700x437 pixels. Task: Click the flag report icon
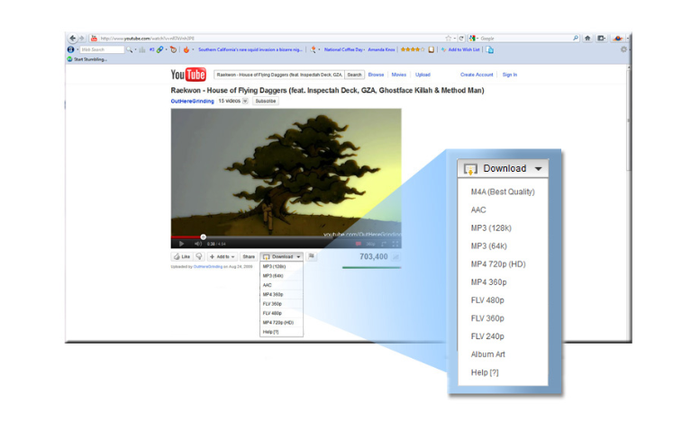312,256
